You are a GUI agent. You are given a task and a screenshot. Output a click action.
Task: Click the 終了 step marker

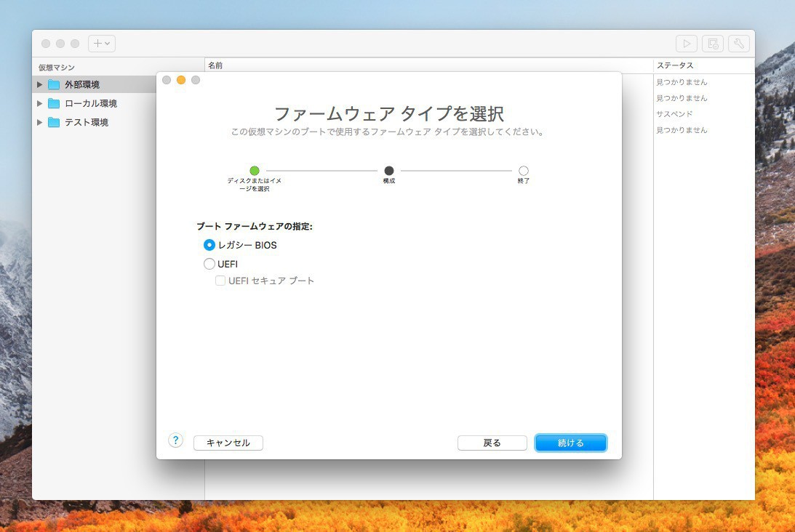(523, 171)
